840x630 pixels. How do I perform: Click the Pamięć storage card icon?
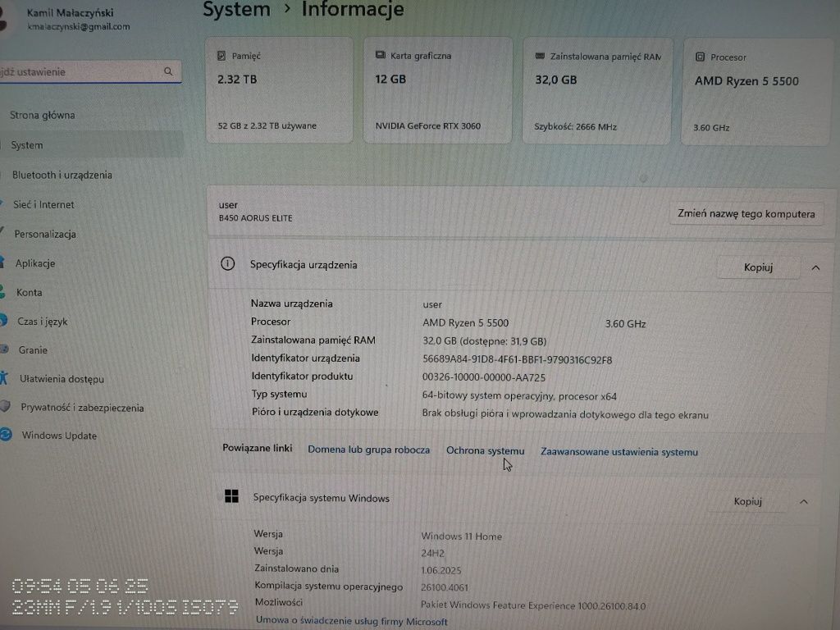coord(221,56)
